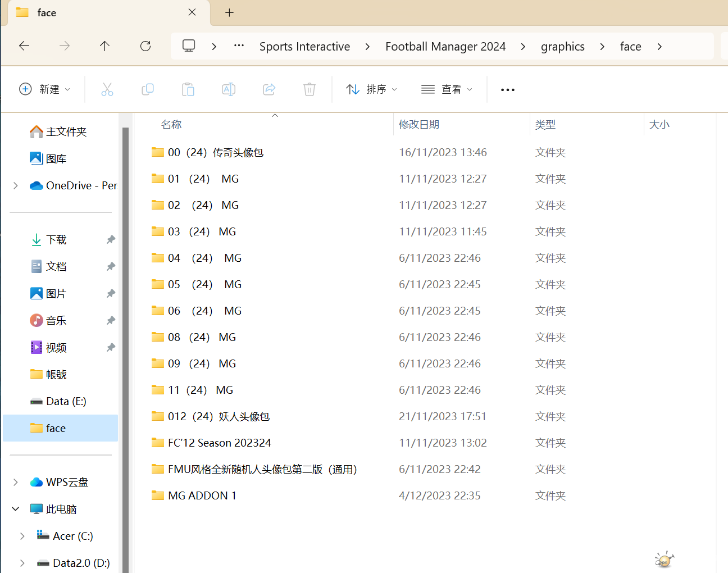Open 主文件夹 in sidebar
728x573 pixels.
click(58, 131)
